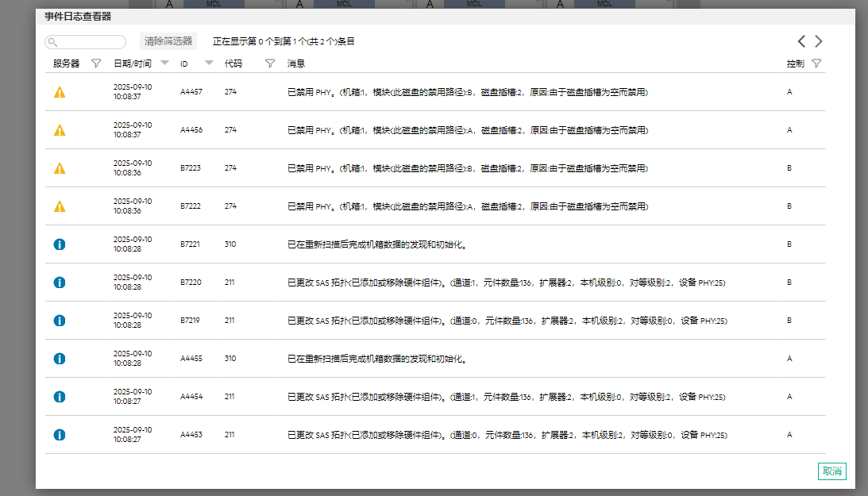
Task: Select event ID B7219
Action: point(190,320)
